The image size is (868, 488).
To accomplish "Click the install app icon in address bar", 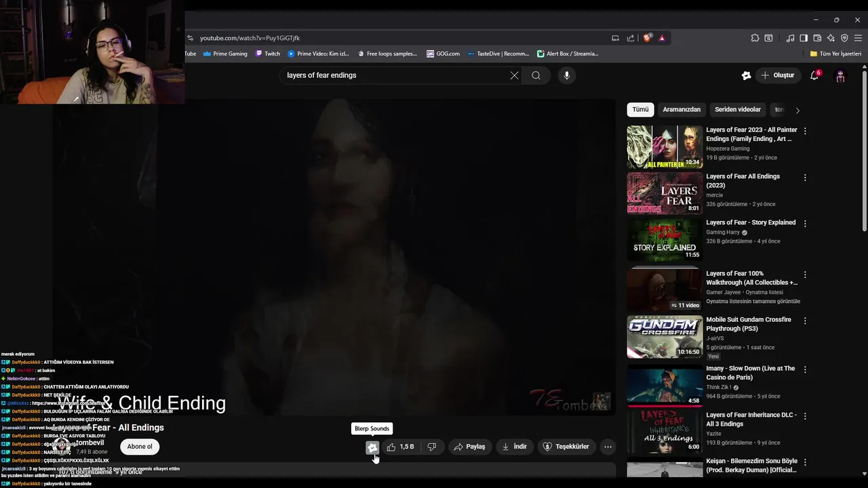I will pos(615,38).
